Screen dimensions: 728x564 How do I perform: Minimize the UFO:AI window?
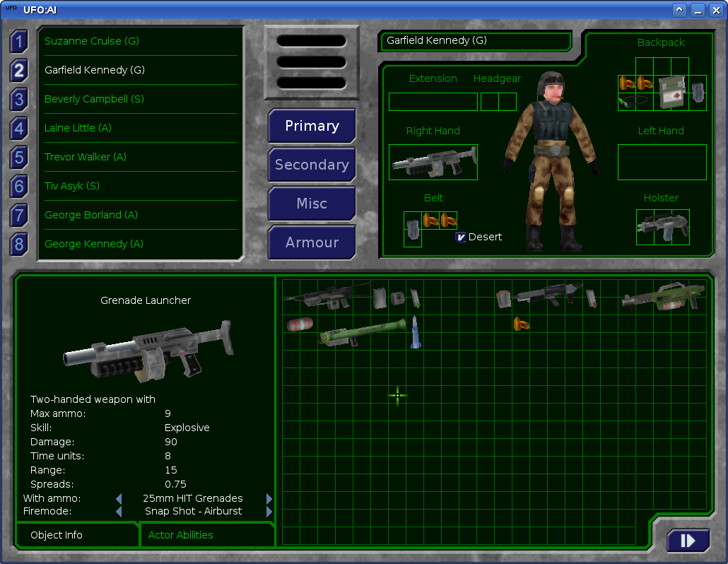698,10
